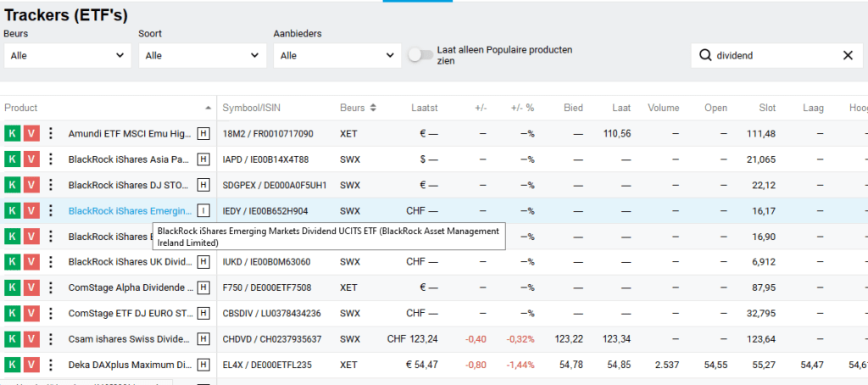Click red V button on SDGPEX row
This screenshot has height=385, width=868.
pyautogui.click(x=31, y=185)
